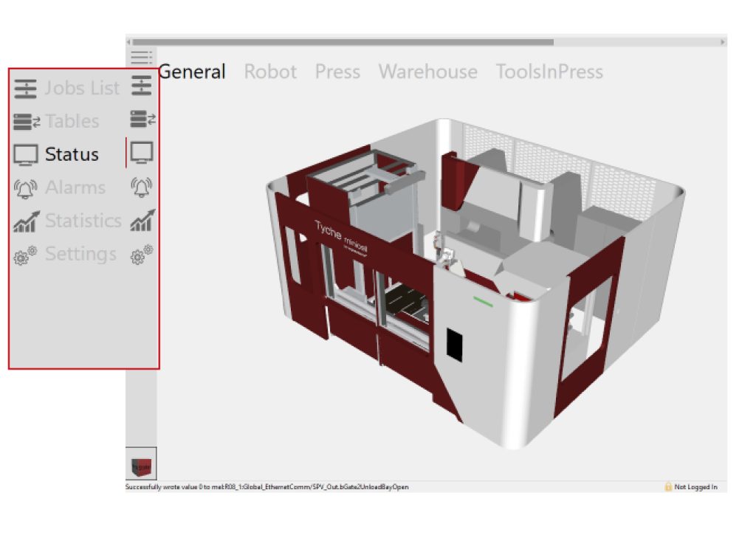Select the red machine thumbnail at bottom left
Viewport: 756px width, 538px height.
pyautogui.click(x=141, y=464)
